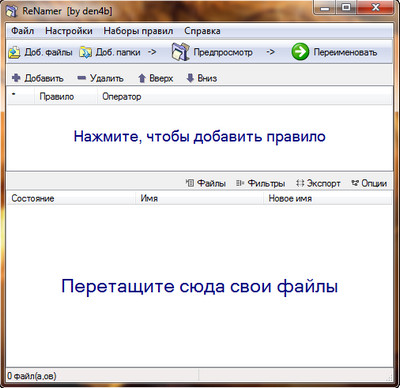Open the Фильтры button
Screen dimensions: 400x388
click(x=260, y=183)
